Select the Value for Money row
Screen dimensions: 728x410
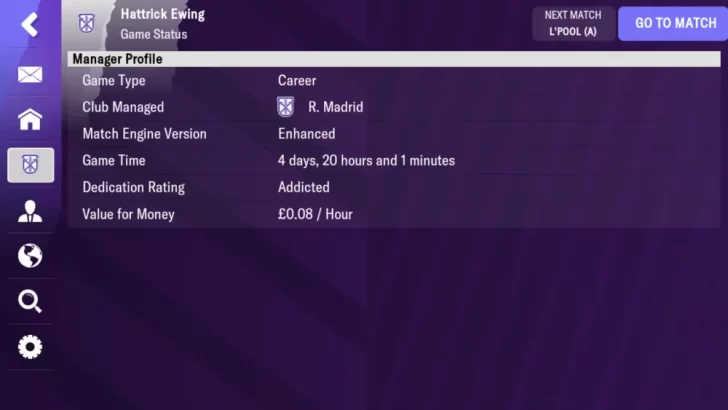coord(394,214)
